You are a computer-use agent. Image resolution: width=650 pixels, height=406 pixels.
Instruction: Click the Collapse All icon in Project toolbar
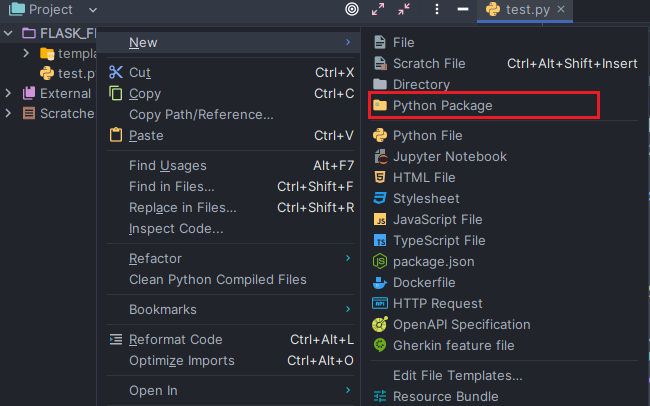(404, 10)
